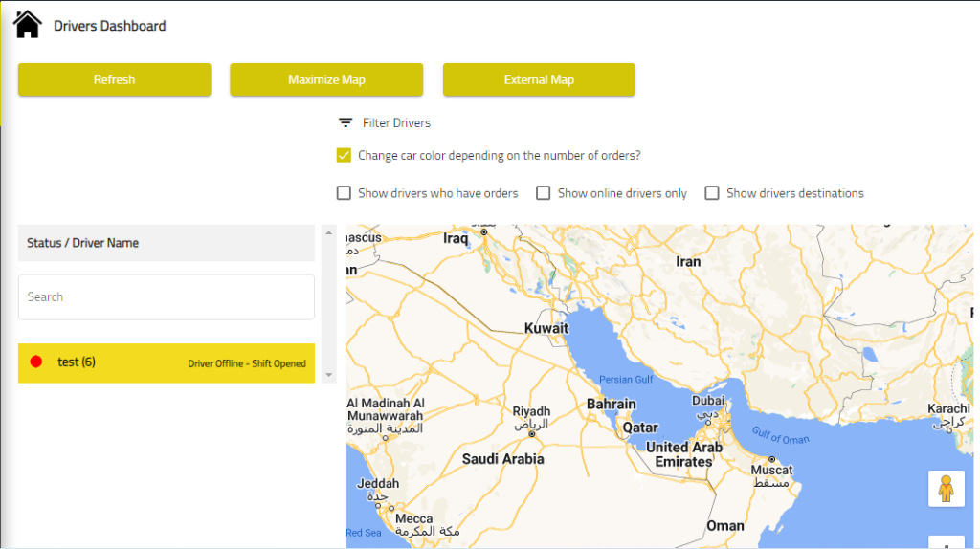
Task: Click the Refresh button
Action: point(115,79)
